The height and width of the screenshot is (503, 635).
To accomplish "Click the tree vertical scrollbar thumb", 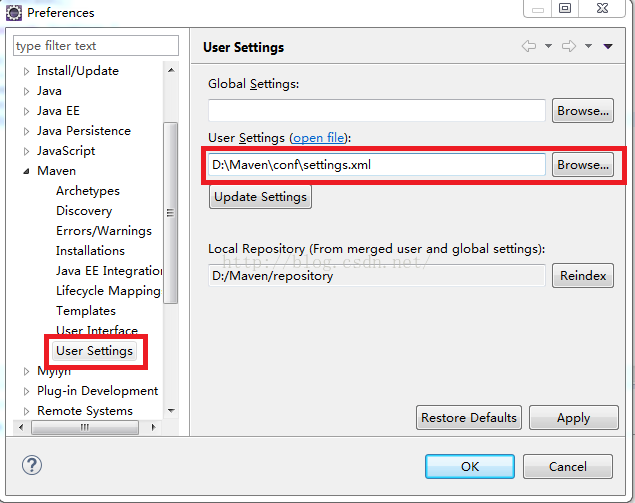I will 170,213.
